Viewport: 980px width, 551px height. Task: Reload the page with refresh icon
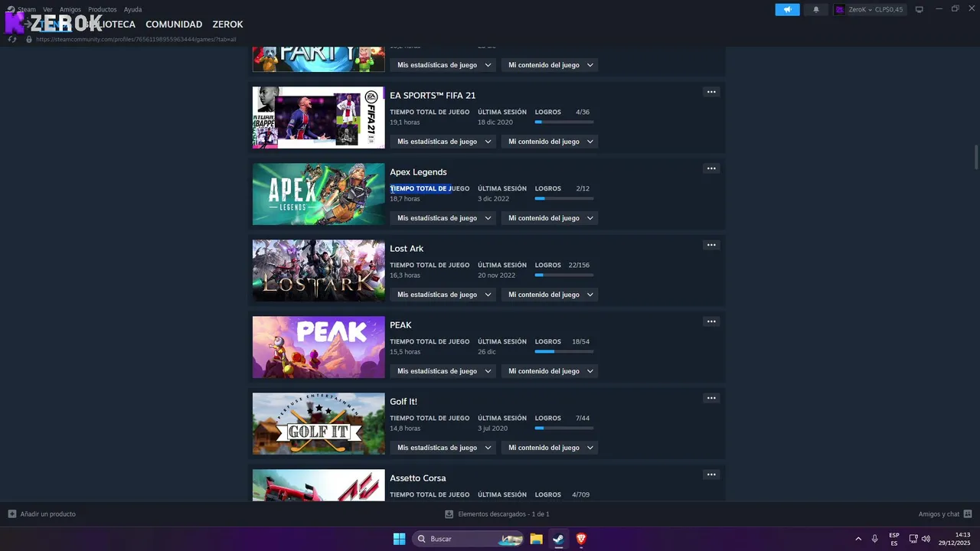(x=12, y=39)
